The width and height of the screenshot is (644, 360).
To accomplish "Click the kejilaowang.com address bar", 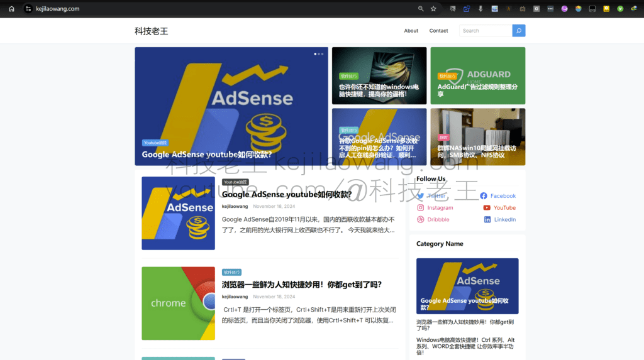I will click(x=57, y=9).
